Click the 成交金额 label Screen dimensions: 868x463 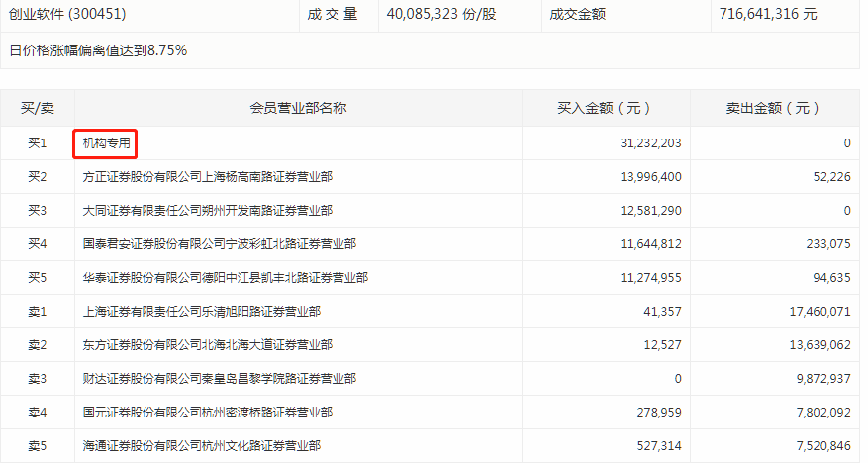(x=577, y=14)
